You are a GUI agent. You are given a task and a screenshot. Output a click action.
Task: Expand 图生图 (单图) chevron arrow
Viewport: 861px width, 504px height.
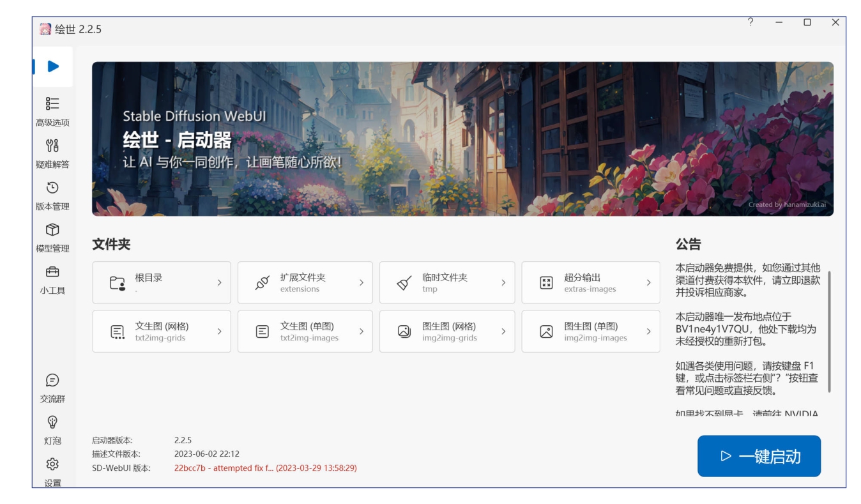649,331
